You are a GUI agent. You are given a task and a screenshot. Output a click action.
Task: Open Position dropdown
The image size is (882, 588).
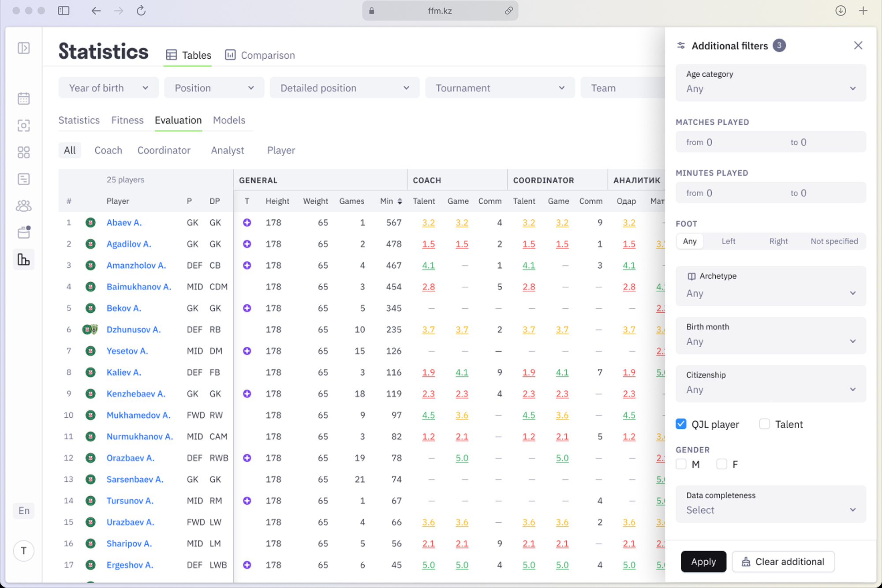214,88
